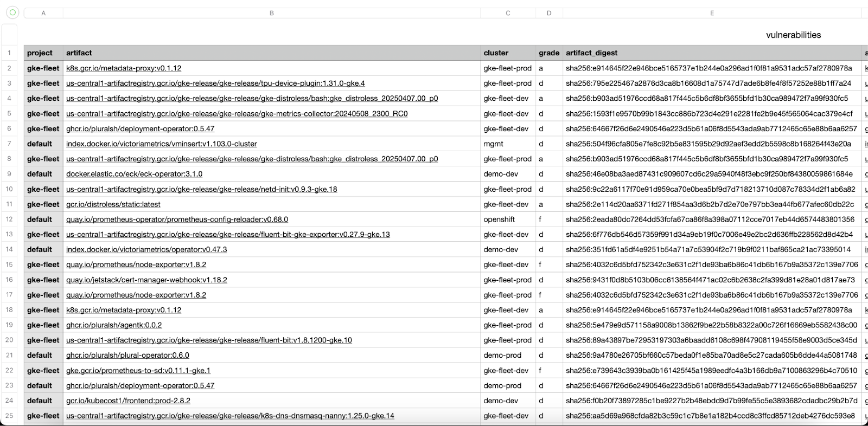Select column D header
Viewport: 868px width, 426px height.
(549, 13)
